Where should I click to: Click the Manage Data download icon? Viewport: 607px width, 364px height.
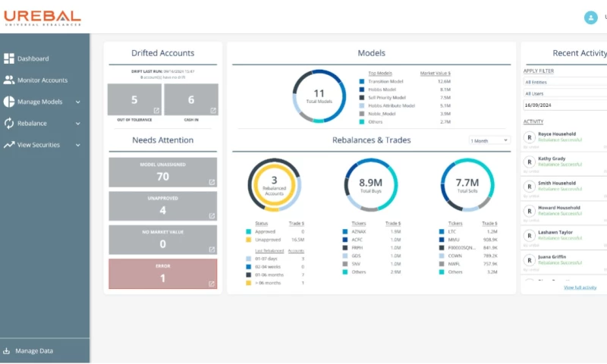tap(7, 351)
